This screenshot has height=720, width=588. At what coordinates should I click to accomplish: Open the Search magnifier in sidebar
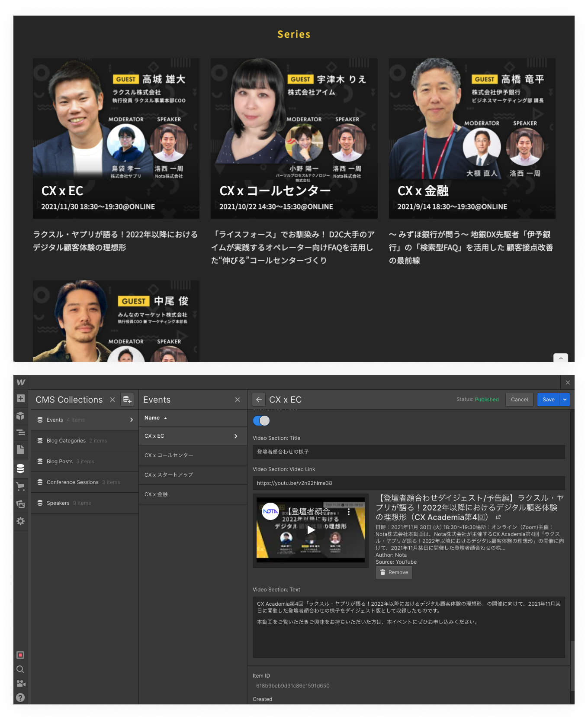point(20,669)
